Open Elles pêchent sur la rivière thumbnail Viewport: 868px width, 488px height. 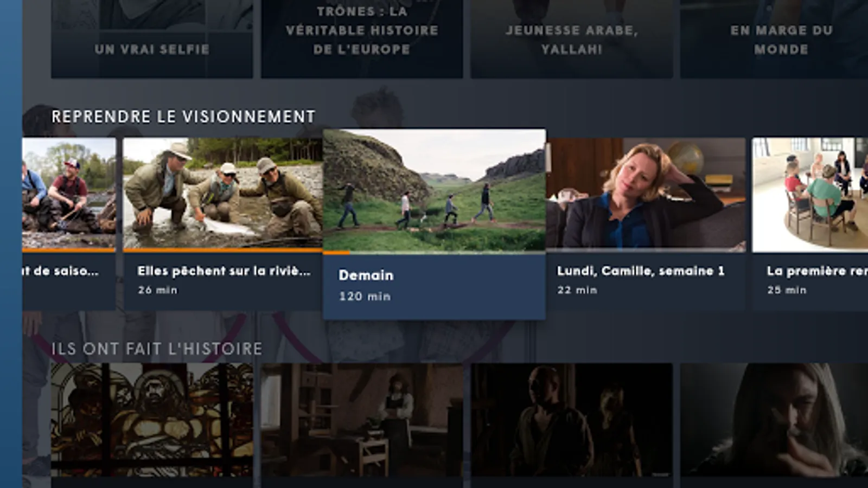click(x=223, y=194)
